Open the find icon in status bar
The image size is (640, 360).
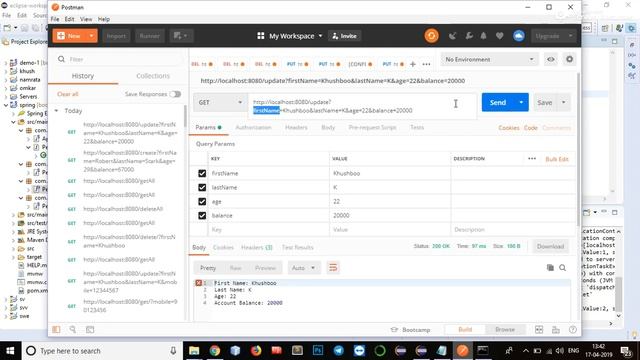(73, 329)
